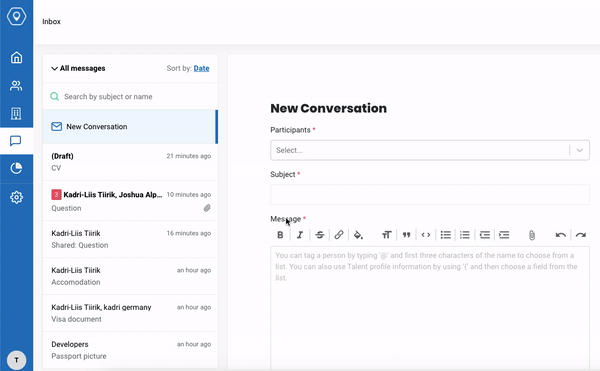Open the fill color bucket tool
The height and width of the screenshot is (371, 600).
[359, 235]
